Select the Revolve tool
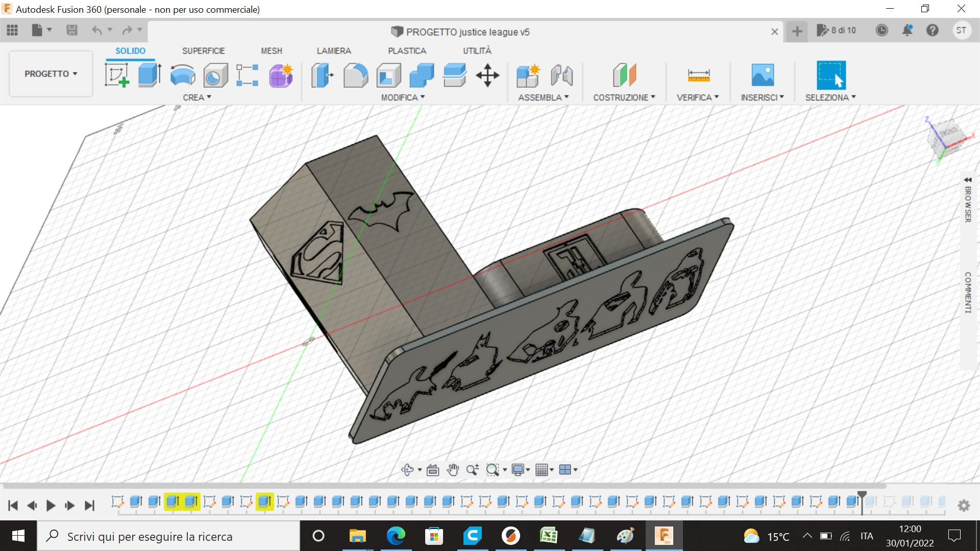 coord(182,75)
